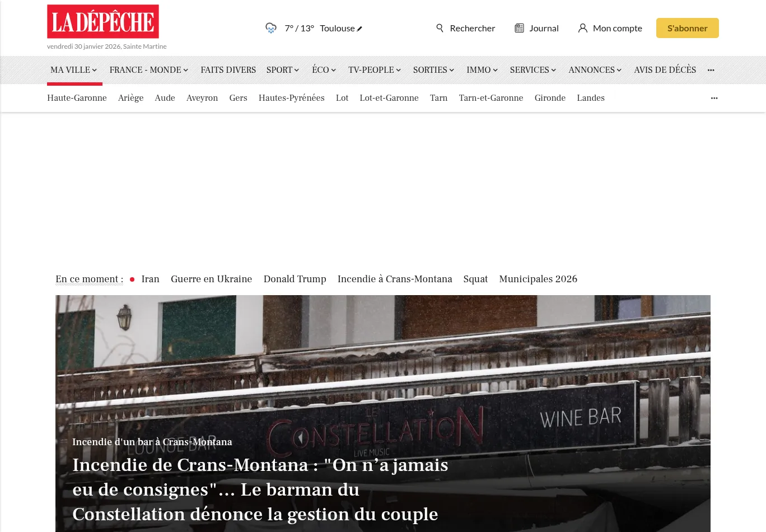Click the rainy weather cloud icon
The height and width of the screenshot is (532, 766).
coord(271,28)
